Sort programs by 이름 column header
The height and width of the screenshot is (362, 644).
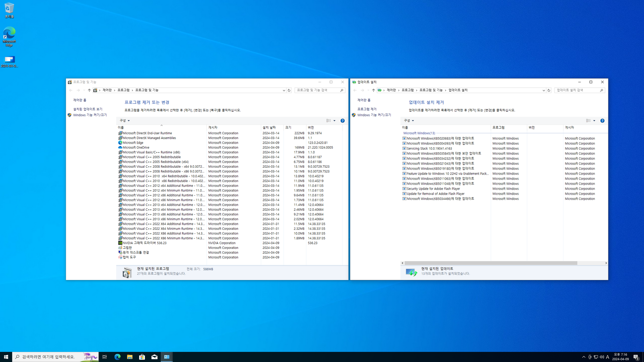click(x=162, y=127)
